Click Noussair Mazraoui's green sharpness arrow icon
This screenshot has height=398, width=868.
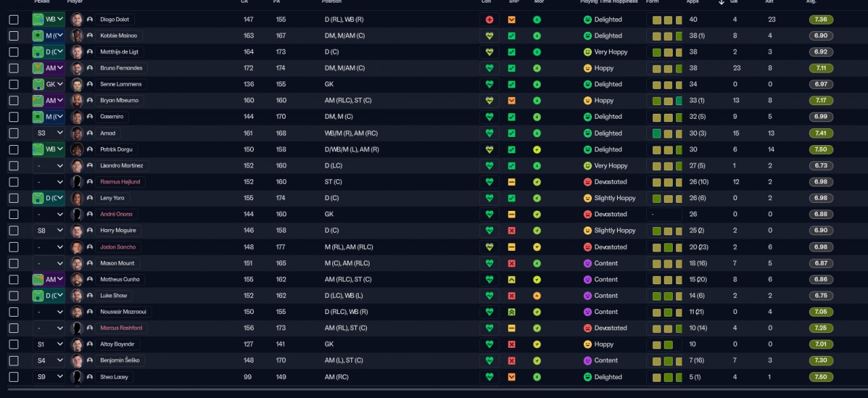coord(512,312)
